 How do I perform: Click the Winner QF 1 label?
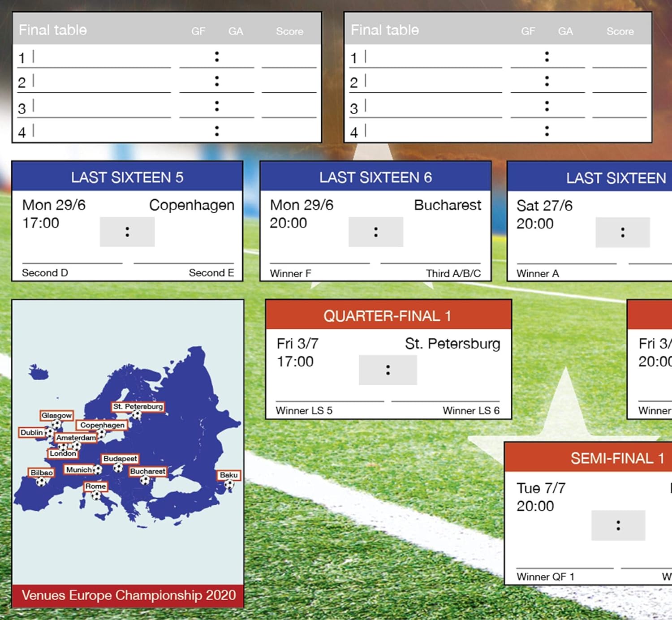coord(545,577)
